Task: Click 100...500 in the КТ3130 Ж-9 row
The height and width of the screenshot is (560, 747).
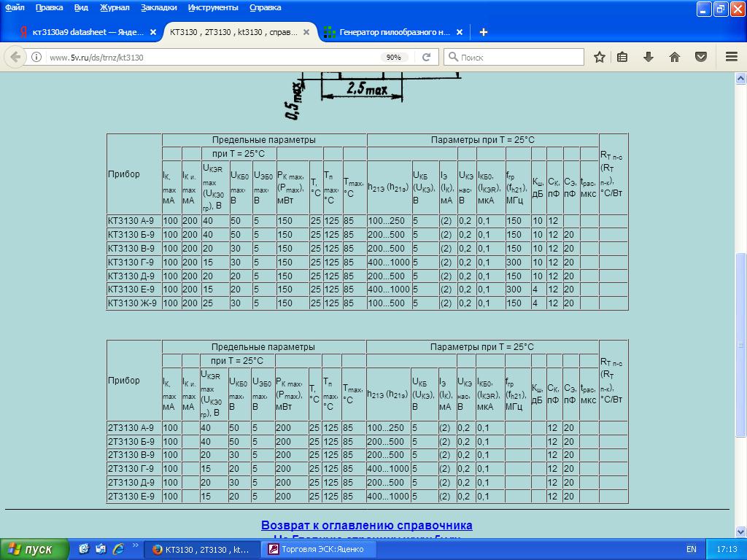Action: [387, 303]
